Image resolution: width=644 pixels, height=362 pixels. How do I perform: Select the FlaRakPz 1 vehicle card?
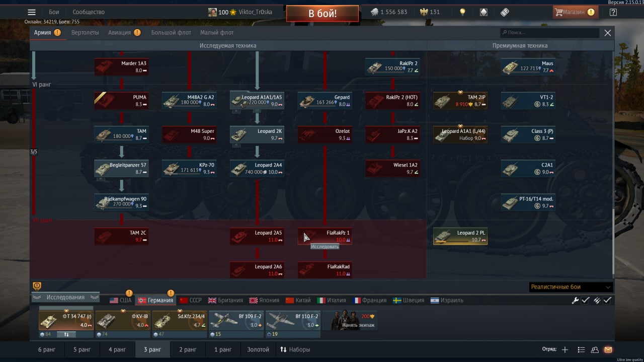pyautogui.click(x=325, y=236)
